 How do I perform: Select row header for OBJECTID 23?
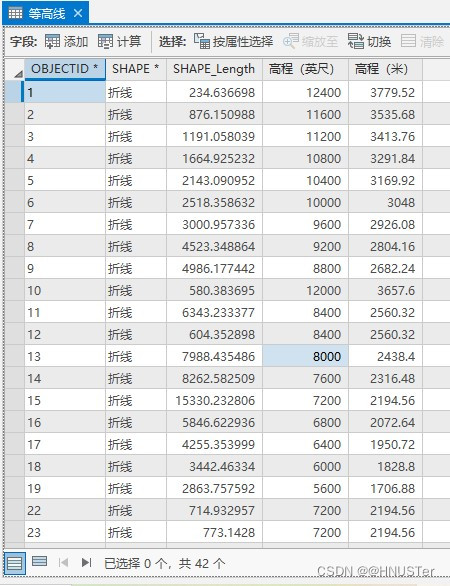pyautogui.click(x=14, y=532)
